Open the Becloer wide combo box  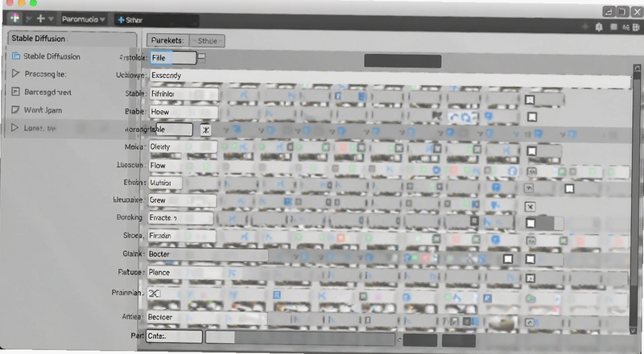coord(207,318)
